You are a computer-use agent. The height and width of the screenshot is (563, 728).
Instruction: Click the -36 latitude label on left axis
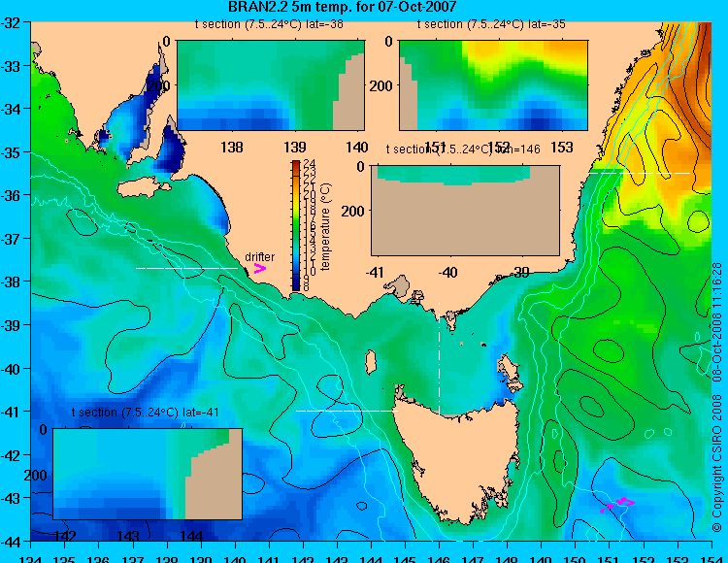pyautogui.click(x=11, y=195)
